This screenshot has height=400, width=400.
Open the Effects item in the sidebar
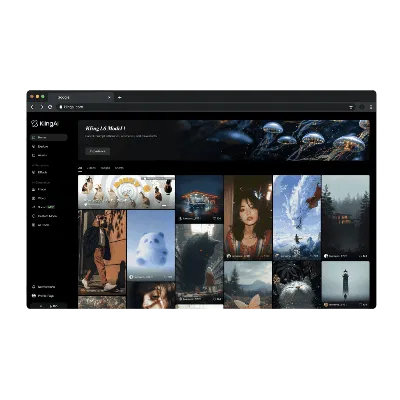(40, 172)
